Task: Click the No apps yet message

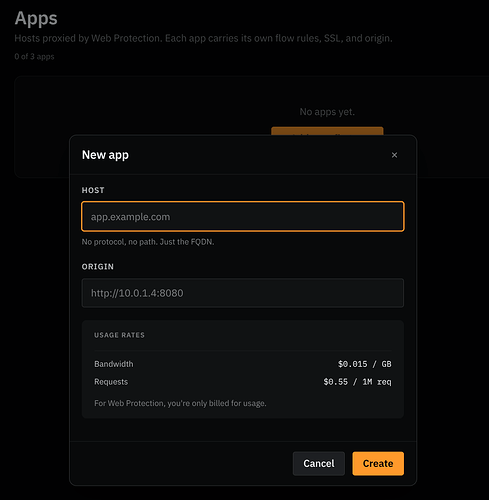Action: point(327,112)
